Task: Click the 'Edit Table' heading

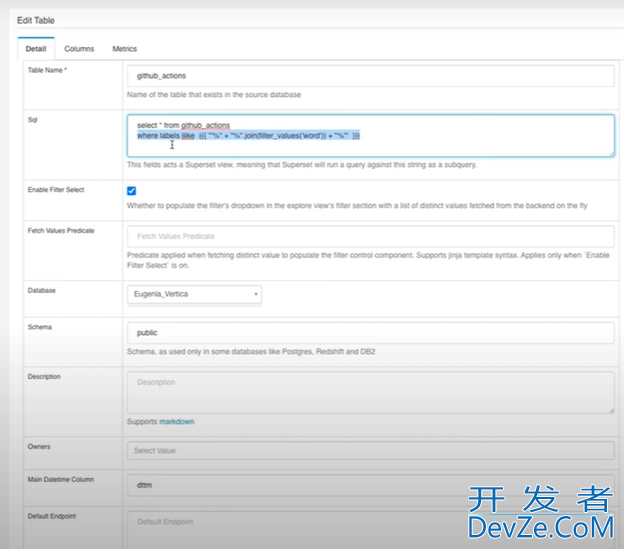Action: (x=36, y=20)
